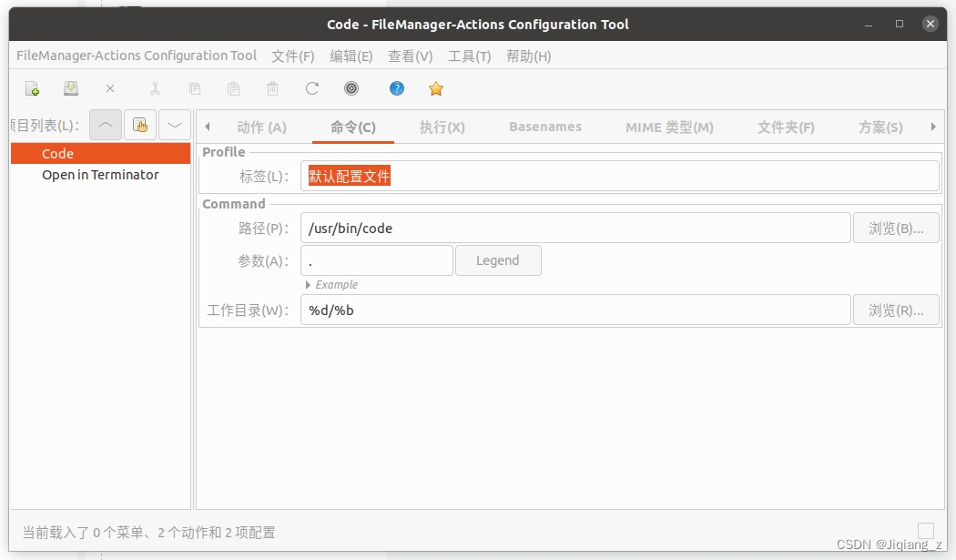The image size is (956, 560).
Task: Click the yellow star toolbar icon
Action: point(435,88)
